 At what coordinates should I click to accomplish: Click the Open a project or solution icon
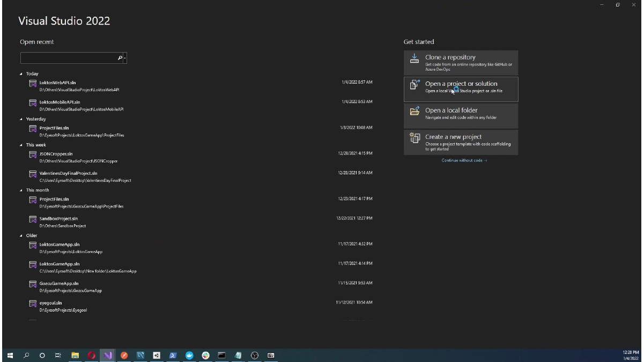pos(414,84)
